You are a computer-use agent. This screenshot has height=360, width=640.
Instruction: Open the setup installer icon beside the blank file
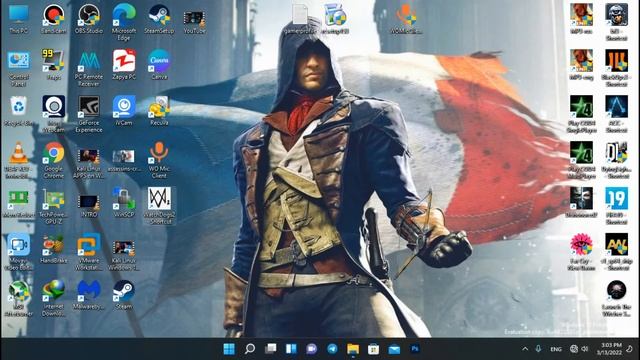tap(336, 19)
